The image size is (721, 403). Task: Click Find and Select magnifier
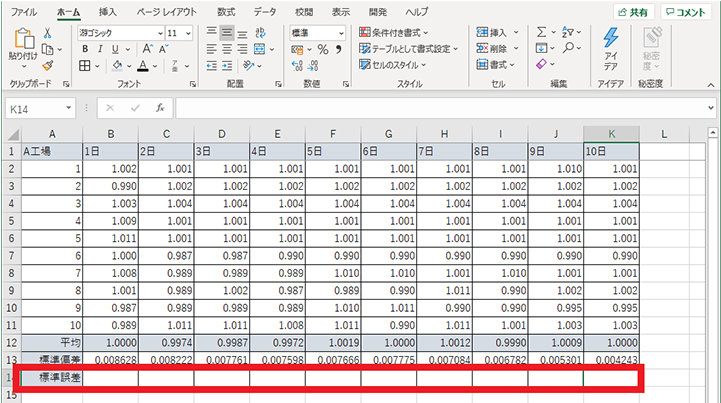click(x=568, y=48)
